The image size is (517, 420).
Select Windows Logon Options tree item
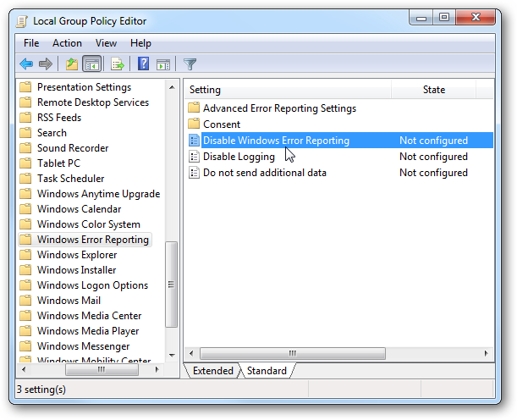tap(92, 285)
